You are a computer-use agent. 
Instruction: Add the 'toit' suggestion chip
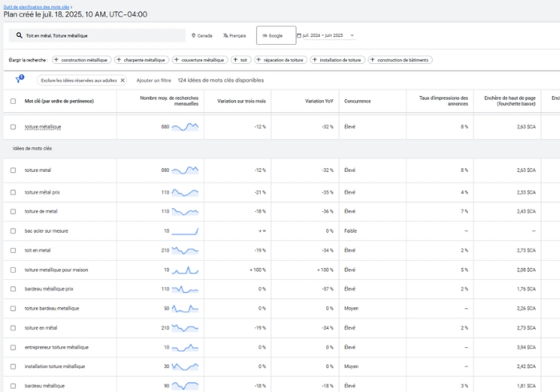(241, 60)
